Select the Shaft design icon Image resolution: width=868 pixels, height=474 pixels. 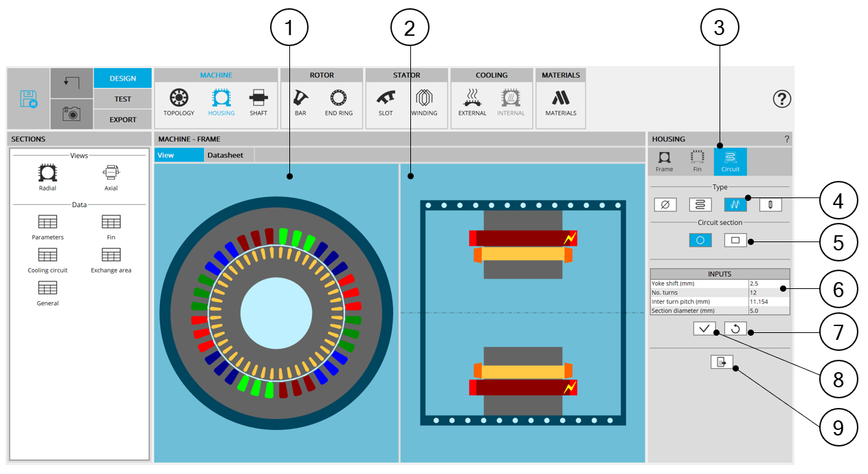258,102
